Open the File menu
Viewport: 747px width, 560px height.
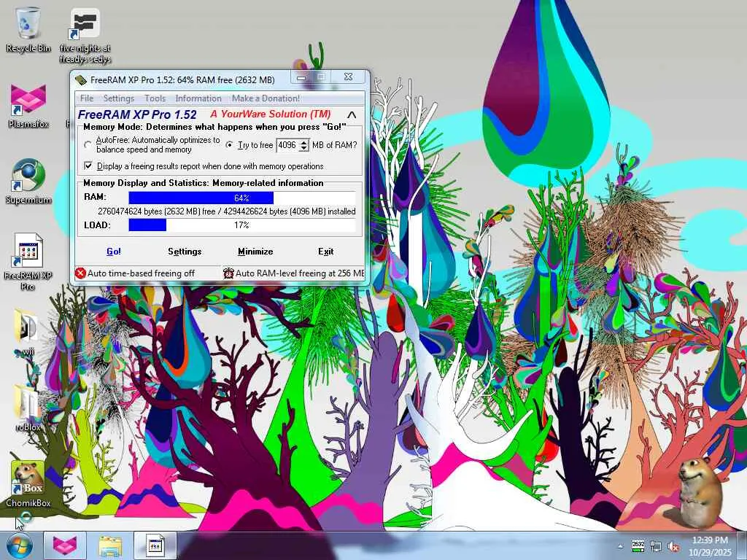pos(87,98)
